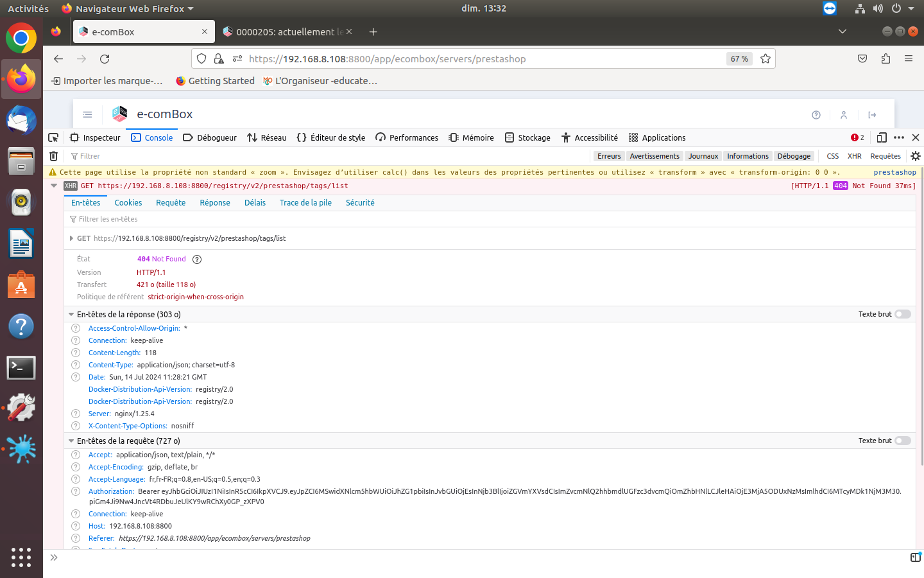The width and height of the screenshot is (924, 578).
Task: Click the prestashop source link in warning
Action: coord(894,172)
